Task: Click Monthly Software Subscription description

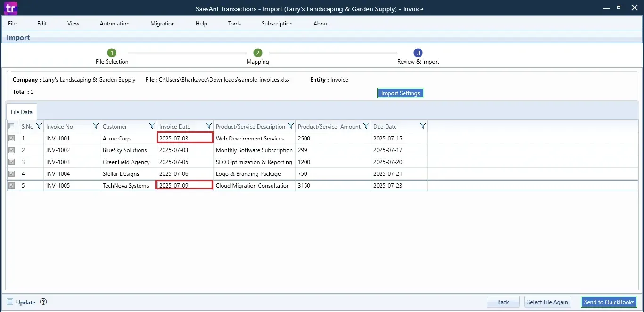Action: point(254,150)
